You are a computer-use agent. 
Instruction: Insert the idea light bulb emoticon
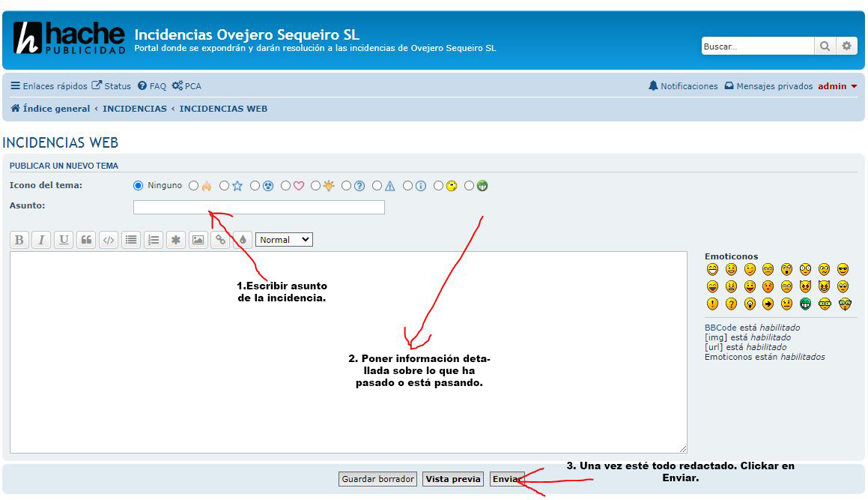point(750,304)
